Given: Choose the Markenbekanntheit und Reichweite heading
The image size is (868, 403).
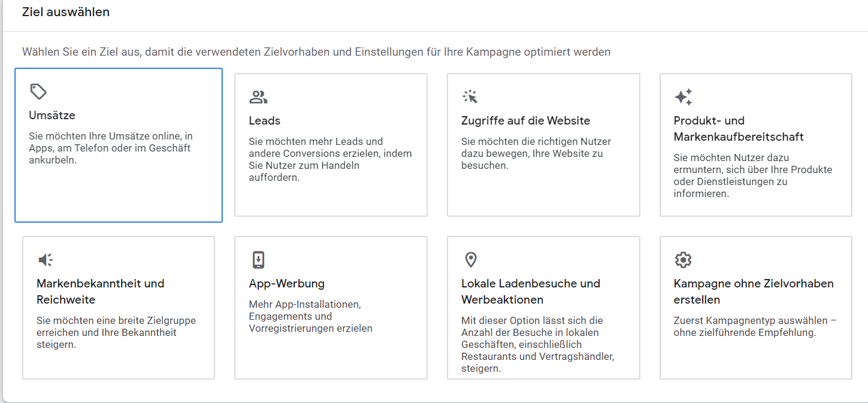Looking at the screenshot, I should pos(101,292).
